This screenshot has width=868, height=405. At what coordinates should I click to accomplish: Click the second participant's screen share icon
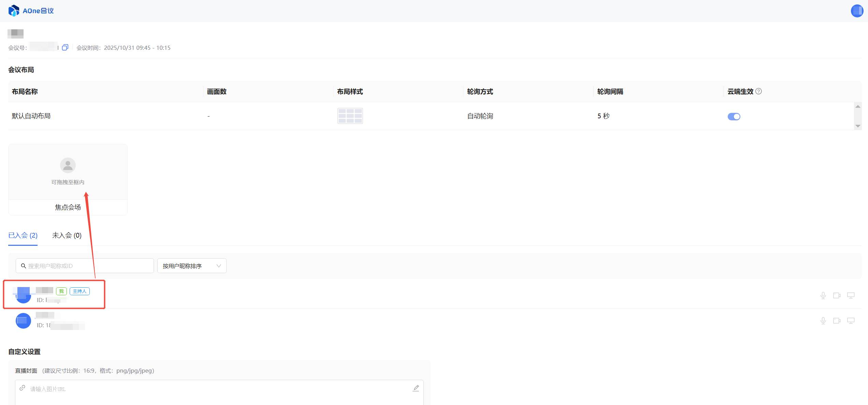tap(851, 321)
